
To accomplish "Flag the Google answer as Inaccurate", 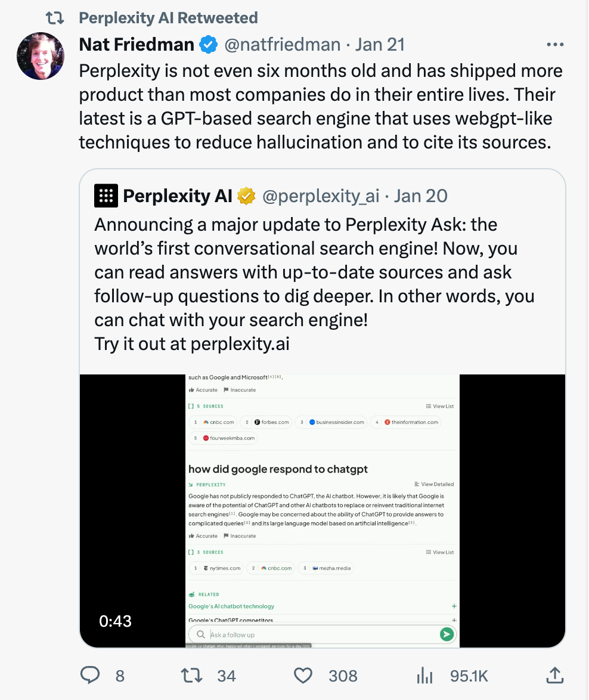I will coord(240,535).
